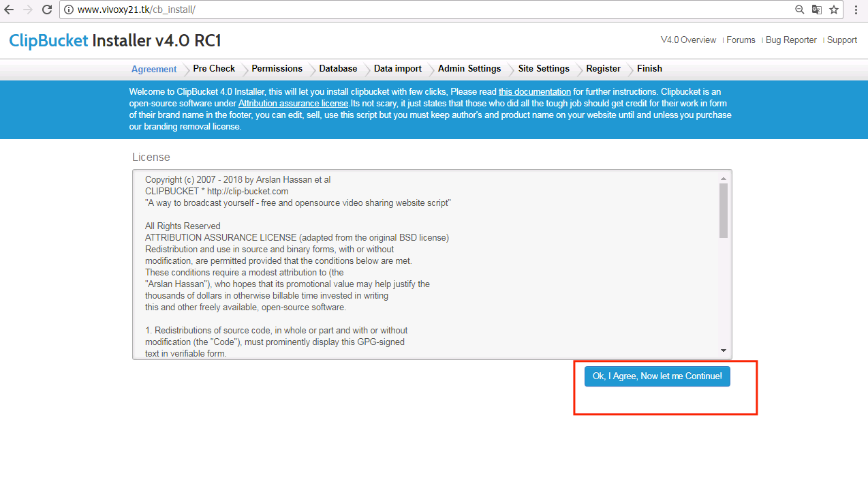Image resolution: width=868 pixels, height=480 pixels.
Task: Select the Data import step
Action: coord(398,69)
